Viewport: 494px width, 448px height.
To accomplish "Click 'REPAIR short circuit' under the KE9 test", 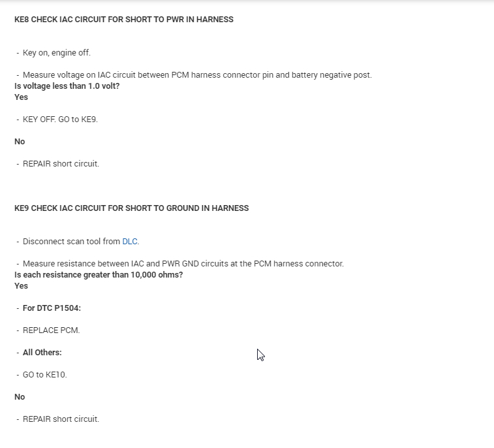I will click(61, 419).
